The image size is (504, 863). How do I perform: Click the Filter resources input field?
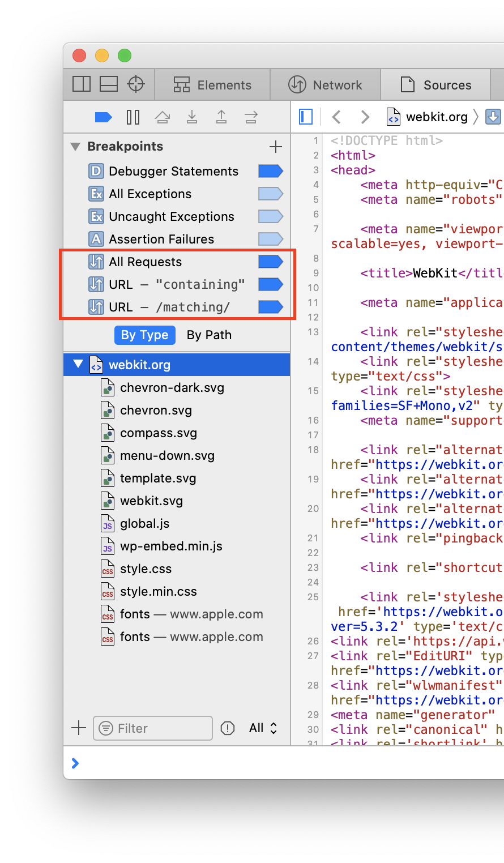click(x=153, y=728)
